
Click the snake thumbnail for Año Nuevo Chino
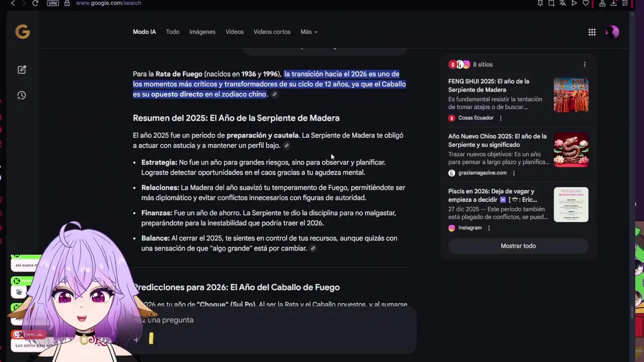point(571,150)
